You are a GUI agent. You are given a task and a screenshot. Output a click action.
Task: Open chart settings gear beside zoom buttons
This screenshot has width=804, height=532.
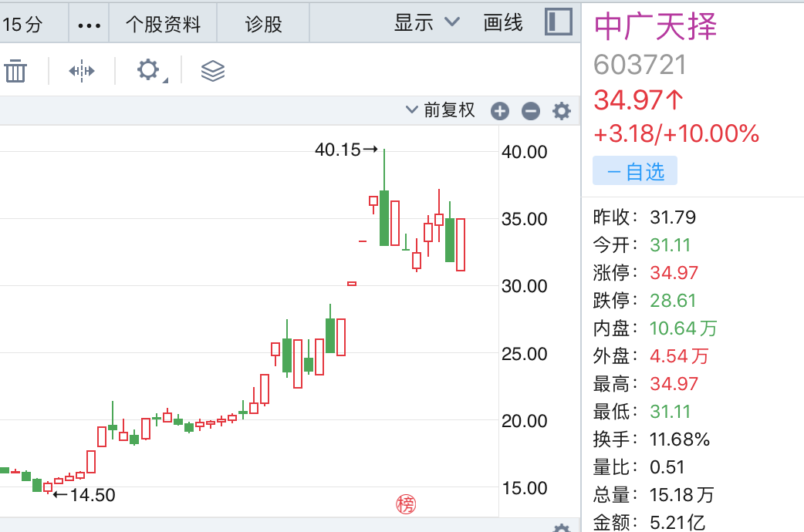(x=561, y=112)
